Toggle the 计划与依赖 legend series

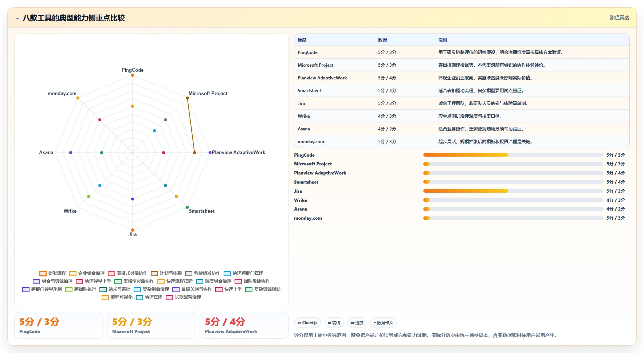pos(166,273)
